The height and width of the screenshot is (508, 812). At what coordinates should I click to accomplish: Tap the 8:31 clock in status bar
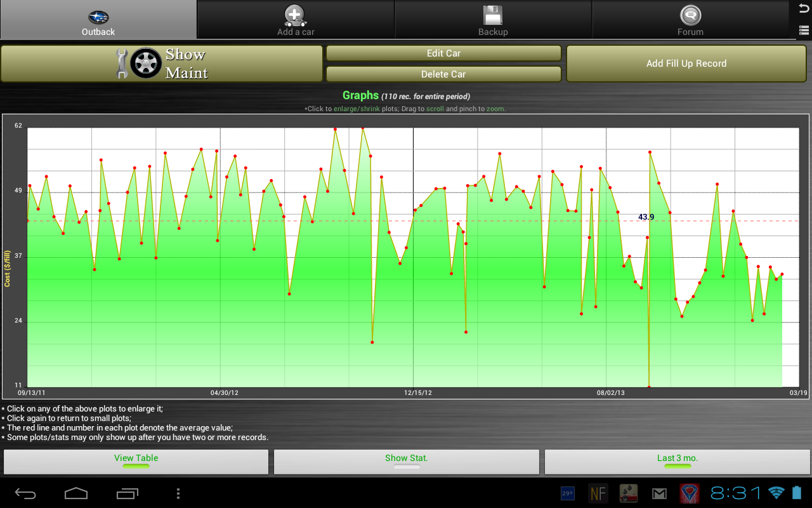[736, 493]
